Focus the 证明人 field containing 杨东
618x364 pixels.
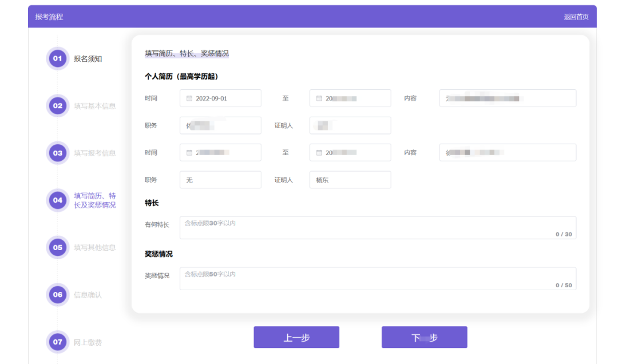point(350,180)
